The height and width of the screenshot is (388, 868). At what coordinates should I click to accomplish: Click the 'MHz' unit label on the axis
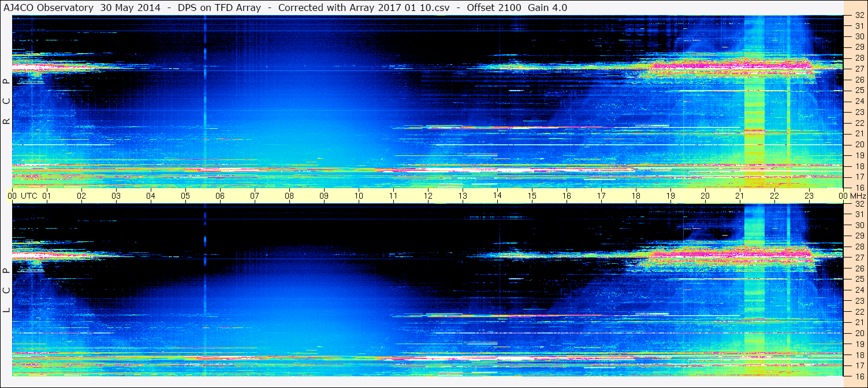click(858, 196)
